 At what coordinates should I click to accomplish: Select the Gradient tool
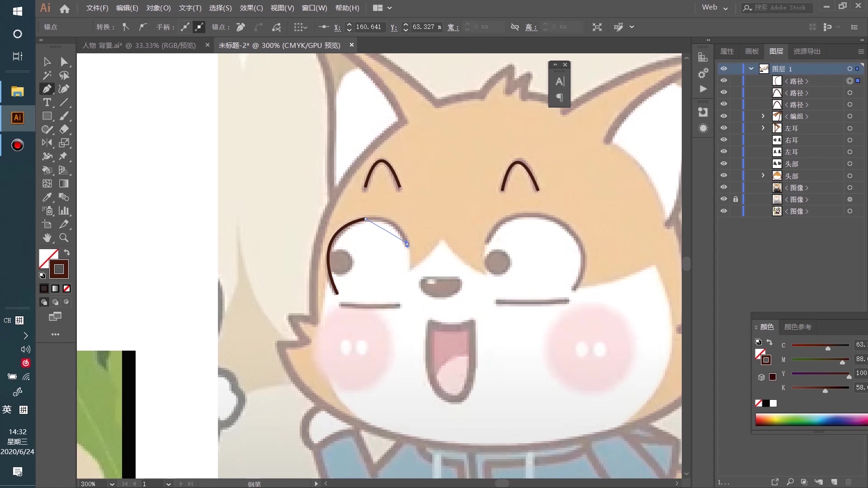[64, 183]
